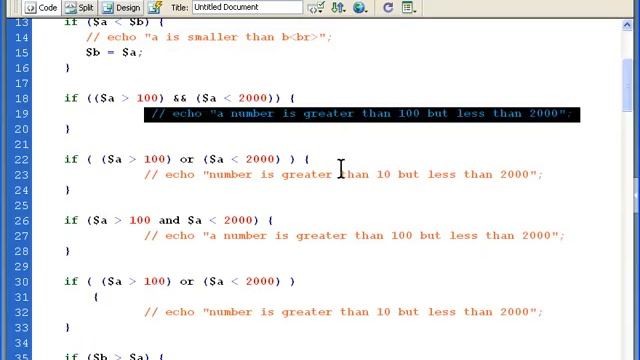Click the 'a is smaller than b' comment
Viewport: 640px width, 360px height.
point(209,37)
